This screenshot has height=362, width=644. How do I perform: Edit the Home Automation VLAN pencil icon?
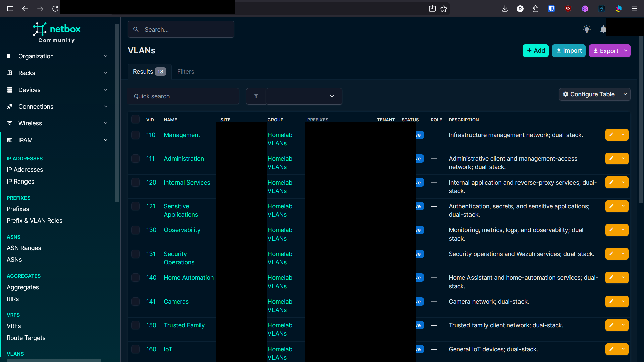pos(611,278)
